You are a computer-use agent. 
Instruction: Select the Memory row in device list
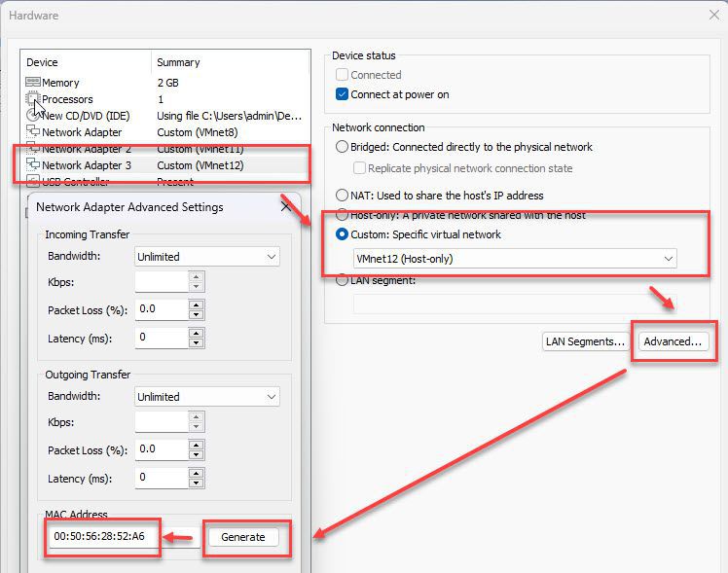[x=165, y=83]
